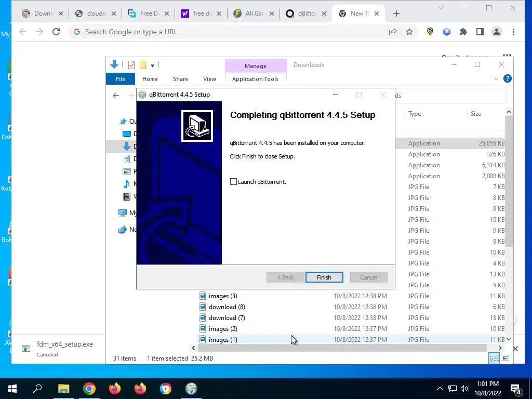
Task: Open the Home ribbon tab in Explorer
Action: point(150,79)
